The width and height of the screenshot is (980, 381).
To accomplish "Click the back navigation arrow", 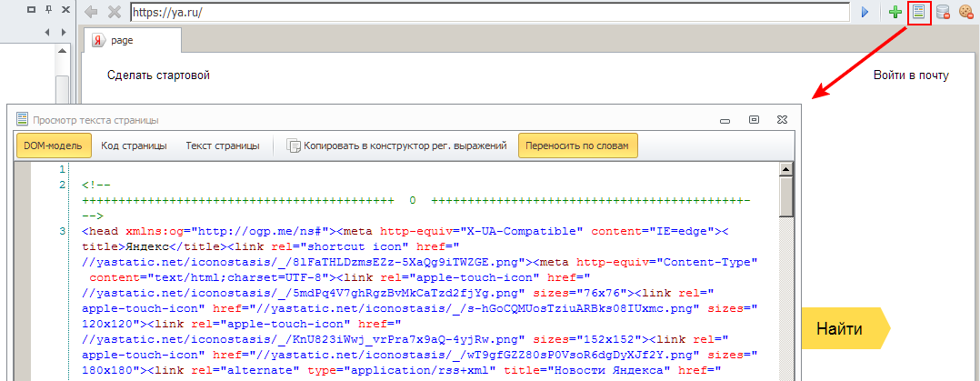I will [x=92, y=11].
